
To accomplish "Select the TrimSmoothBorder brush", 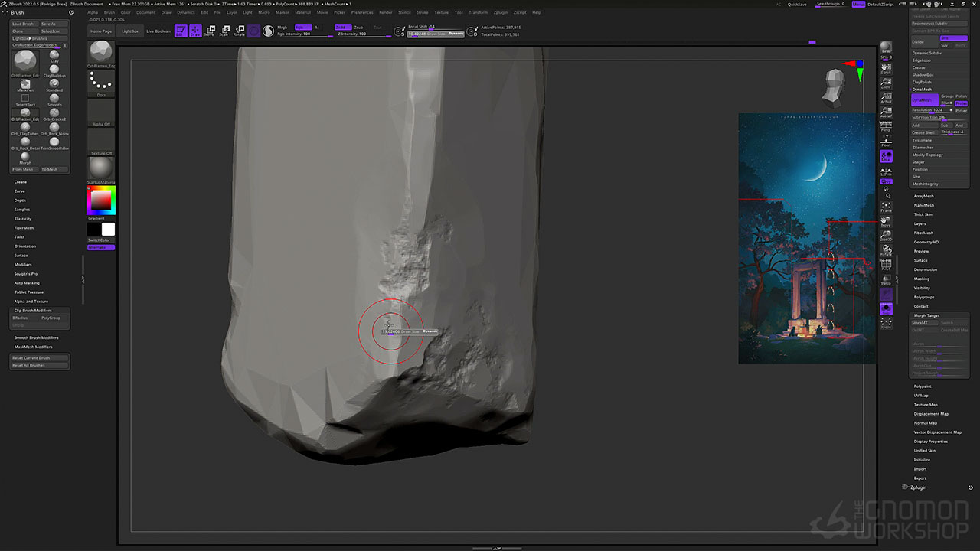I will pyautogui.click(x=54, y=143).
